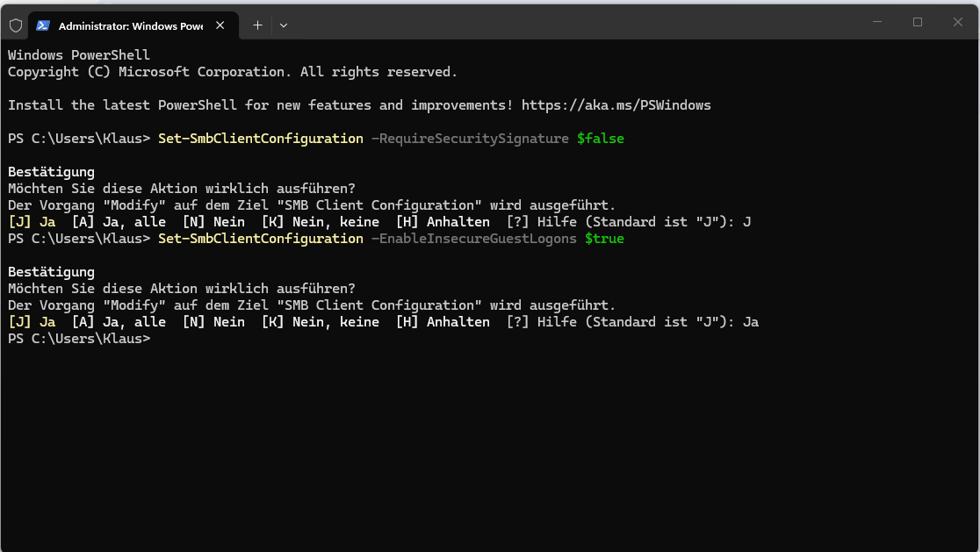Click the shield icon in title bar
Screen dimensions: 980x552
(16, 25)
